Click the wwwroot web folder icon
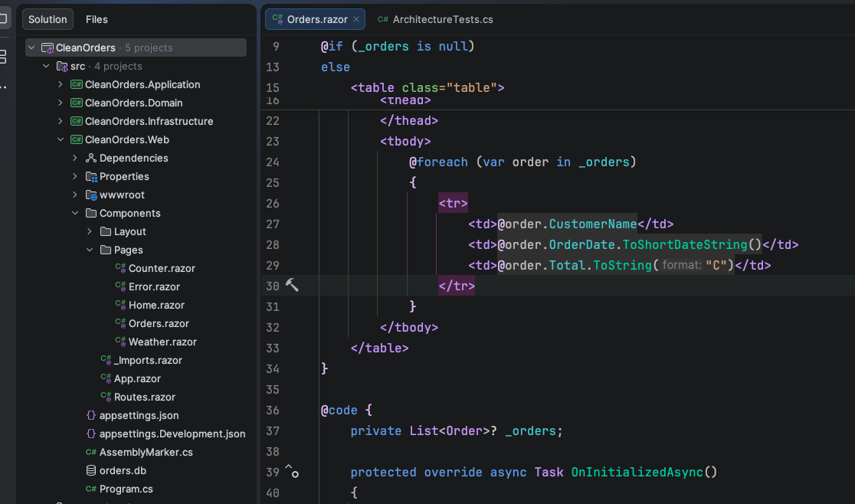The height and width of the screenshot is (504, 855). tap(91, 195)
